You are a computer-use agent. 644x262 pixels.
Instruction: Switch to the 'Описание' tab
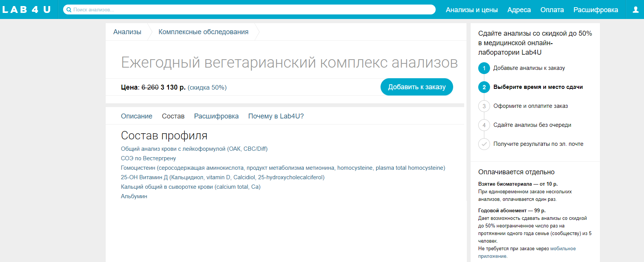pyautogui.click(x=136, y=116)
